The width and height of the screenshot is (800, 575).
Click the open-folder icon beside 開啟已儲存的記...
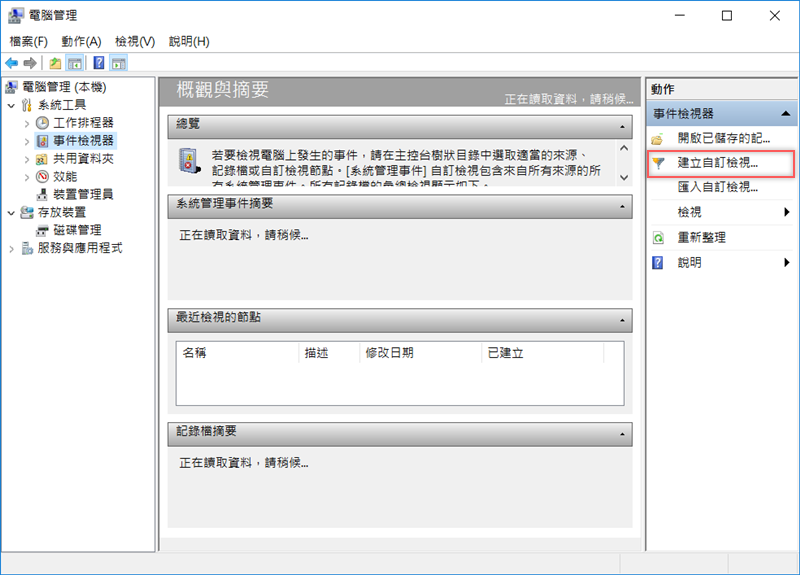click(658, 139)
